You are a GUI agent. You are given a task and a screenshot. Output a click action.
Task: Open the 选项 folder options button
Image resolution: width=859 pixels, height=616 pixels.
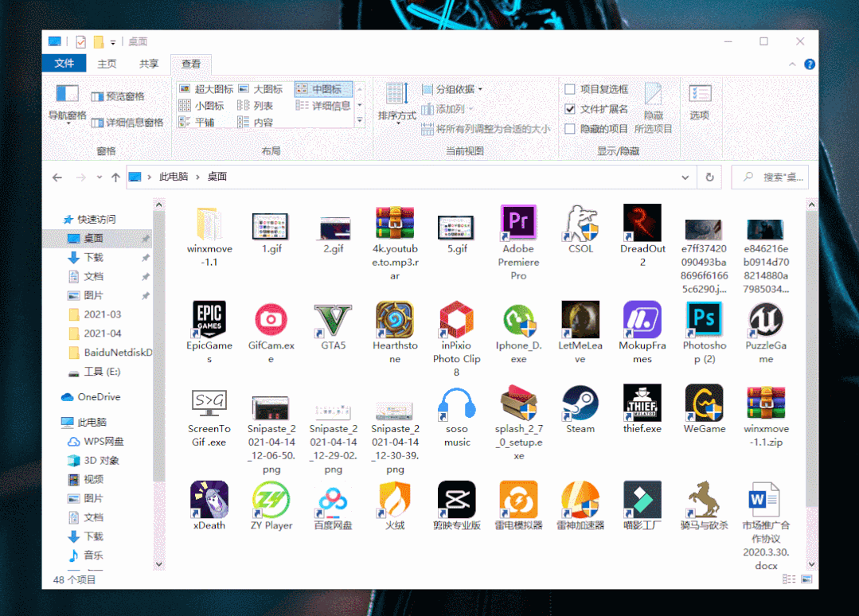(x=700, y=103)
